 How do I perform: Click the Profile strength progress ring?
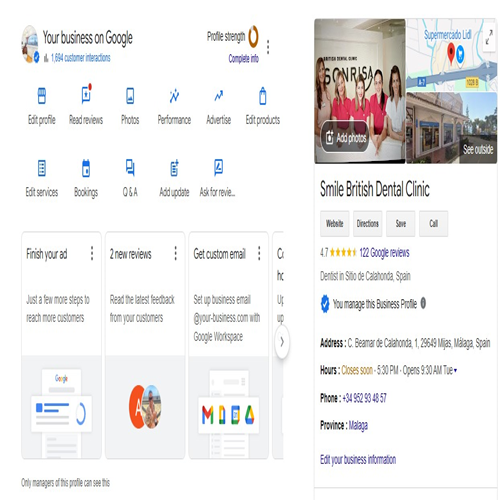click(253, 36)
